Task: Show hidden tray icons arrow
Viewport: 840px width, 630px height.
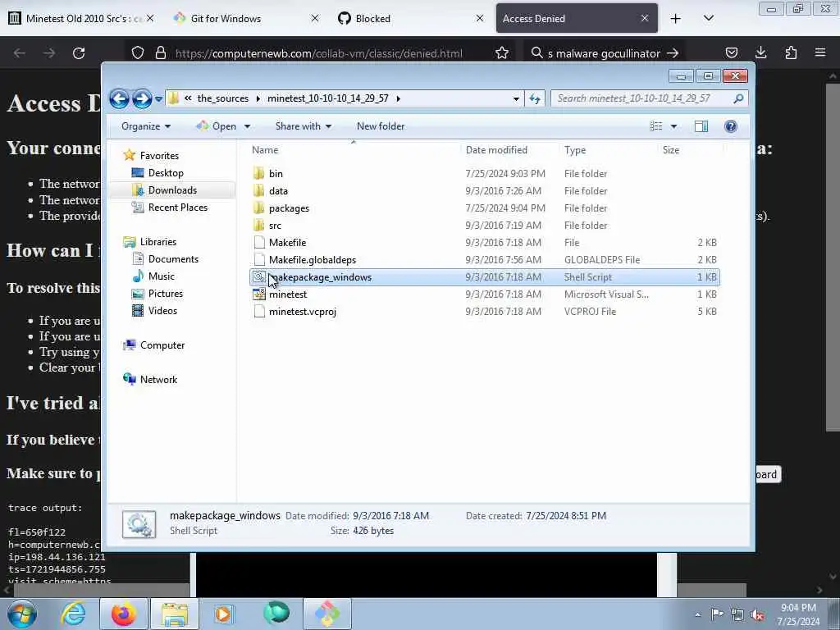Action: point(697,614)
